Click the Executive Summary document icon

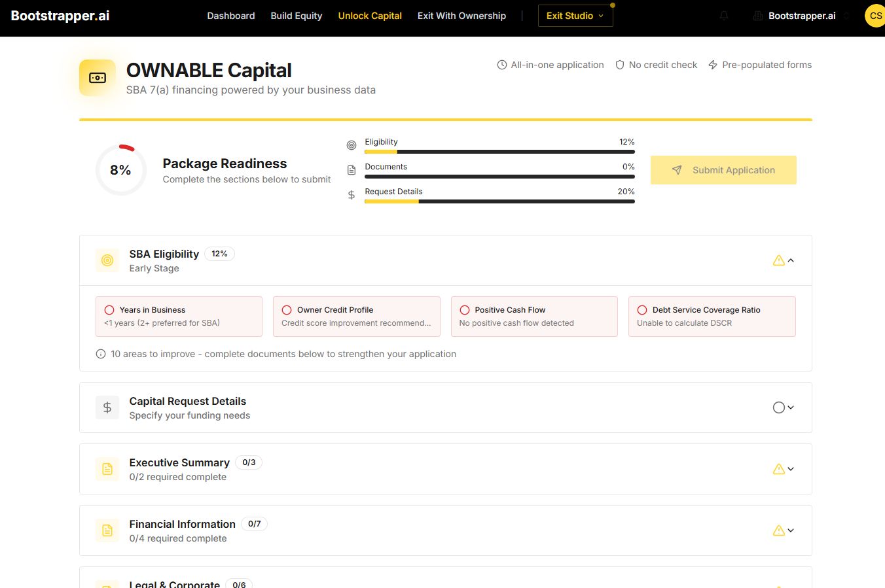pyautogui.click(x=107, y=469)
